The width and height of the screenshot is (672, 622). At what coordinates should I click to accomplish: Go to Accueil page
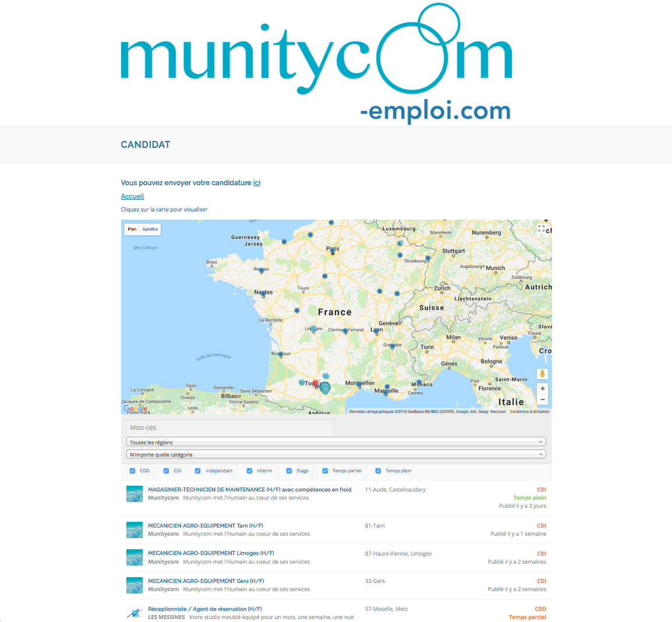pos(132,196)
